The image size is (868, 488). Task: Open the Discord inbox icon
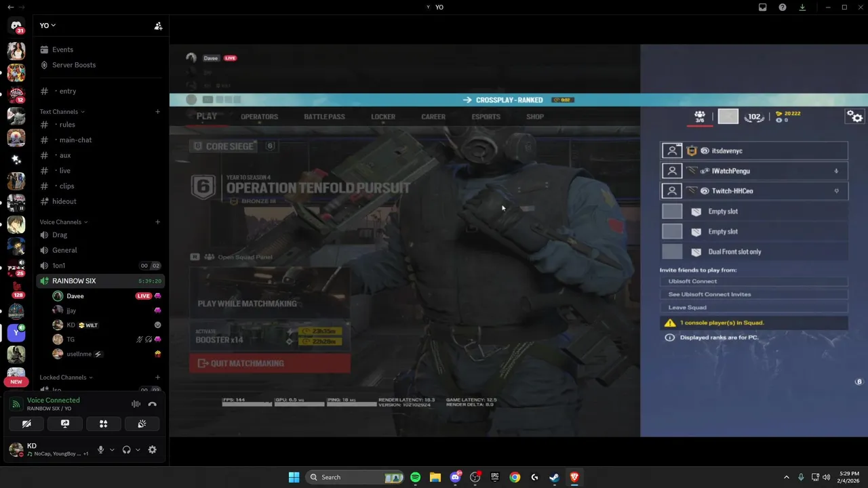[x=763, y=7]
